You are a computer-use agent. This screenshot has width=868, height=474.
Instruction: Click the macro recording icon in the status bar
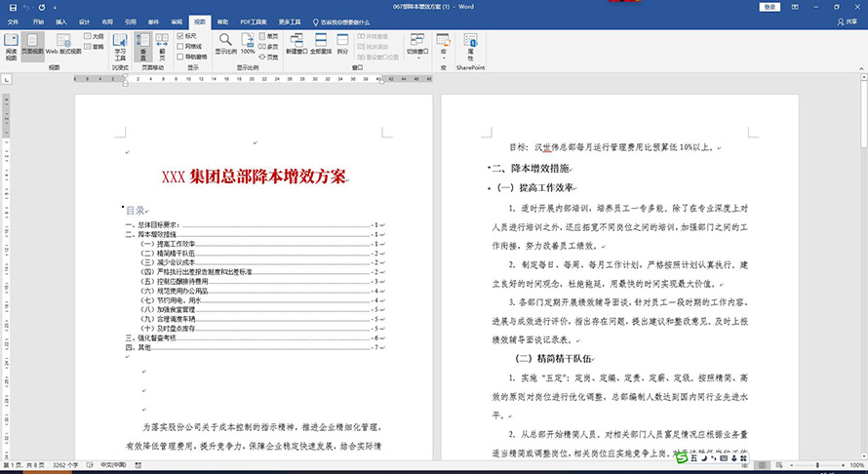(138, 465)
